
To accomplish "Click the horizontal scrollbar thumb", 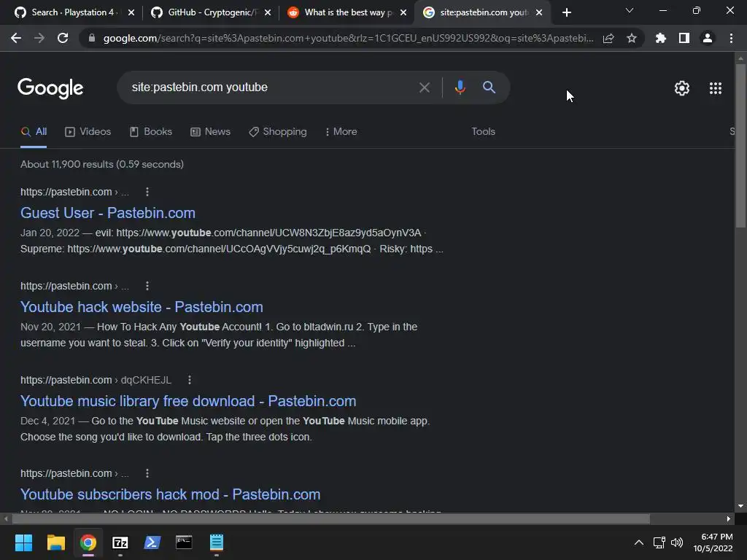I will point(331,518).
